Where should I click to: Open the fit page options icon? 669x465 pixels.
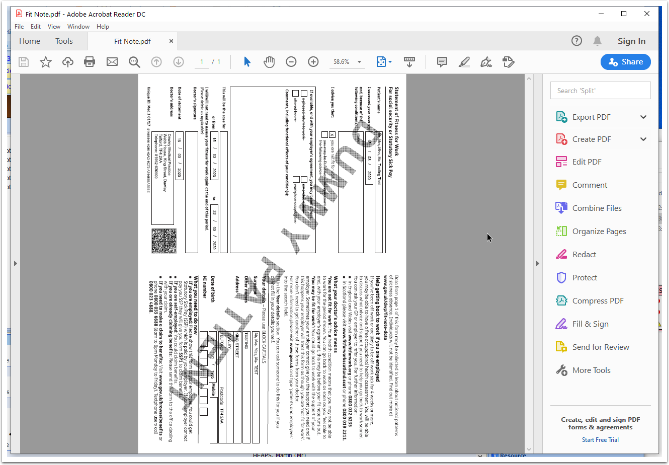(x=384, y=62)
